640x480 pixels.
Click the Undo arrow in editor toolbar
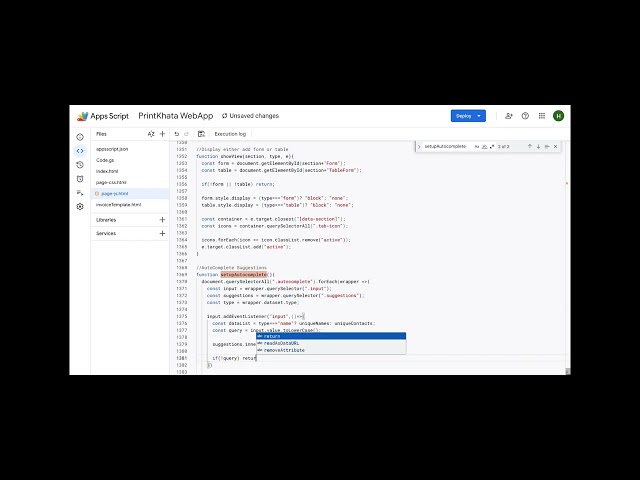[177, 134]
